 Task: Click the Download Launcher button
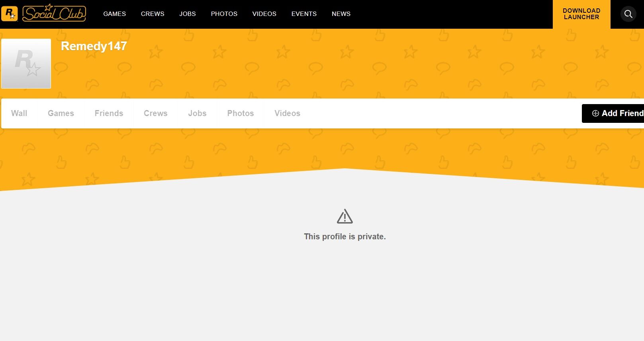(x=581, y=14)
